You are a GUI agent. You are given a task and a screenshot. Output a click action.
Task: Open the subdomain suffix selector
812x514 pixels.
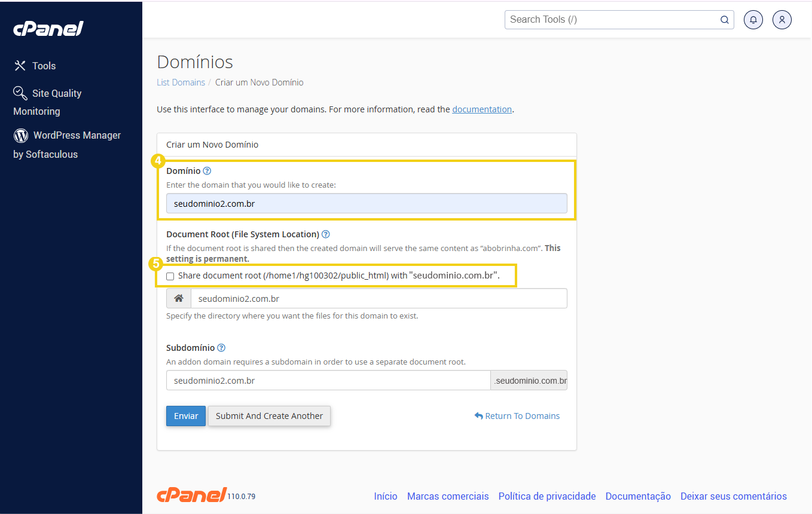529,380
